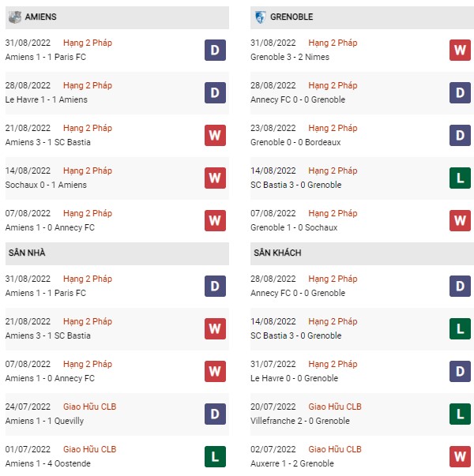Screen dimensions: 474x476
Task: Click the Grenoble club crest icon
Action: [x=261, y=17]
